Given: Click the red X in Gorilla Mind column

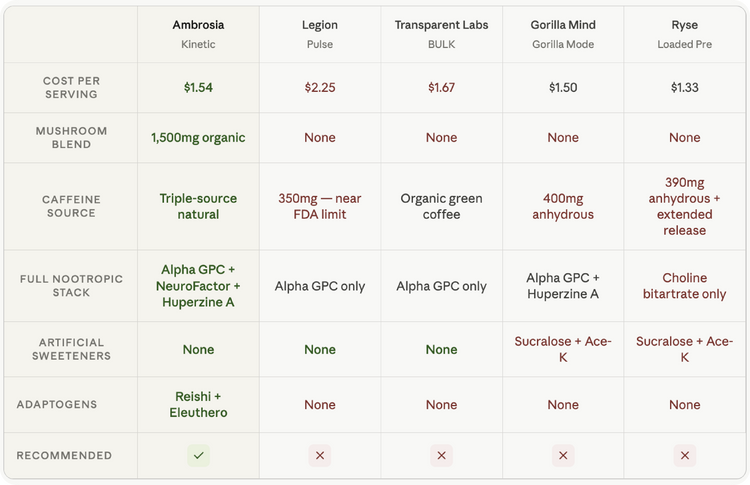Looking at the screenshot, I should [x=563, y=455].
